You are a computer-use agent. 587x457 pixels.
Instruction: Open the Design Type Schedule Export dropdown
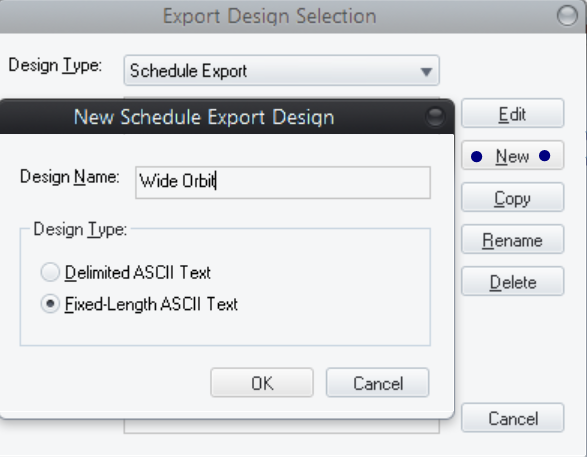pos(282,71)
